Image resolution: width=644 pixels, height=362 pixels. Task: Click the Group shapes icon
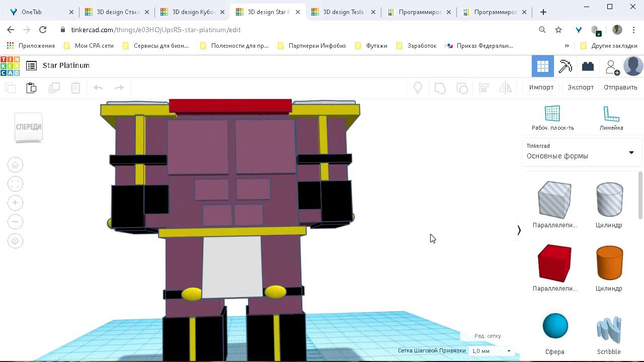click(x=440, y=88)
